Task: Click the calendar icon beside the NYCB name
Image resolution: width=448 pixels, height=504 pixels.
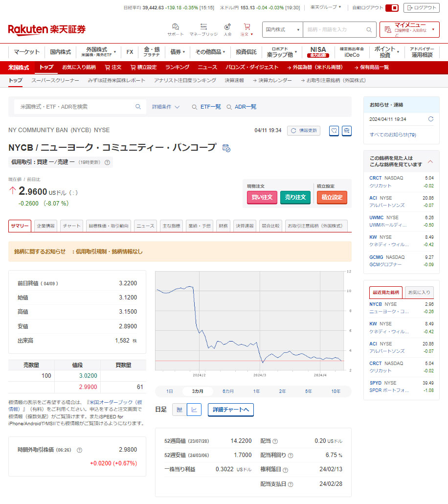Action: pos(226,148)
